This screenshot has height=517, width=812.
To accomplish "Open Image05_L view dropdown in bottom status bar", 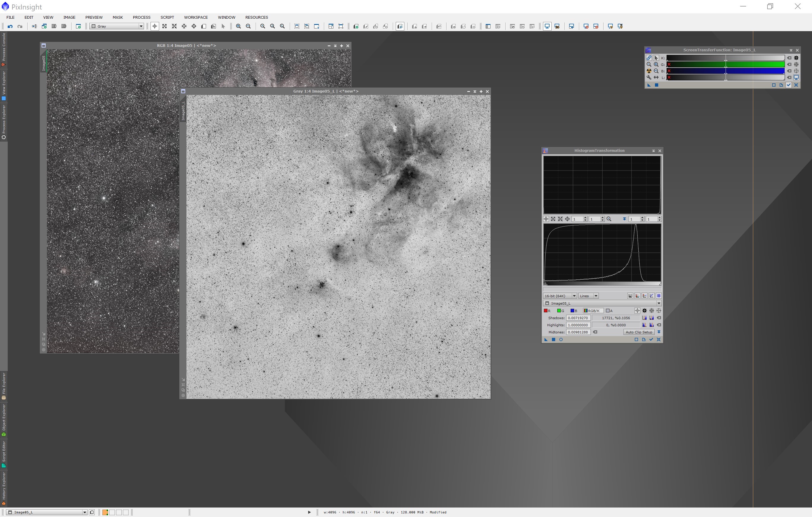I will [47, 512].
